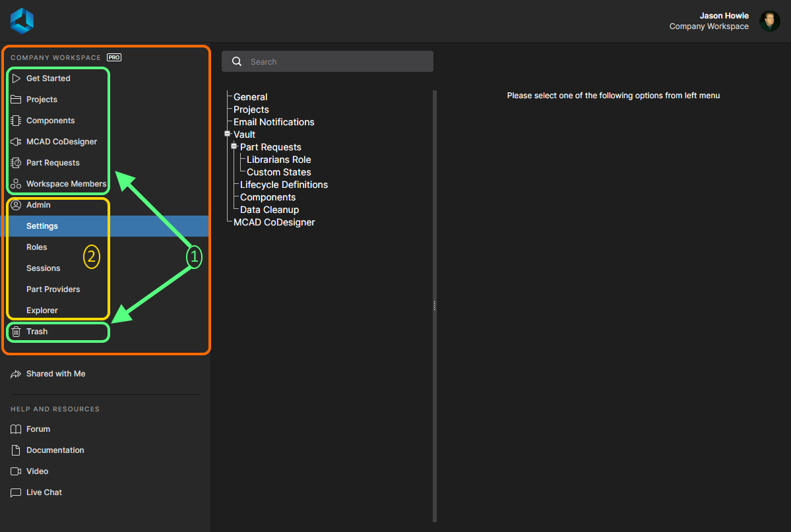Click the Workspace Members icon

(x=16, y=184)
